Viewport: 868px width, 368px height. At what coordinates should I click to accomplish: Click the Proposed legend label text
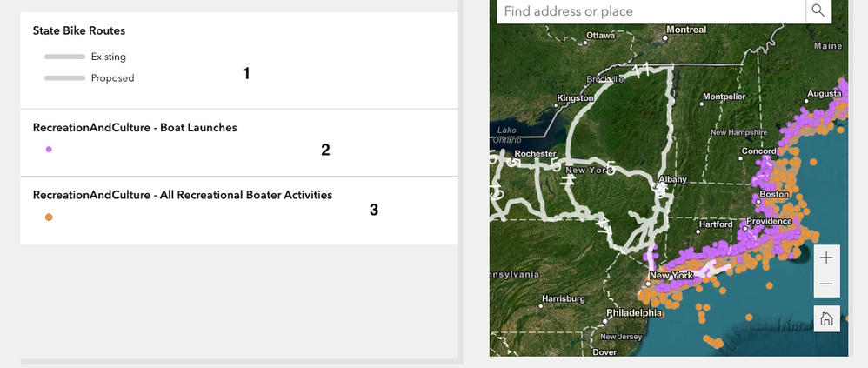113,78
